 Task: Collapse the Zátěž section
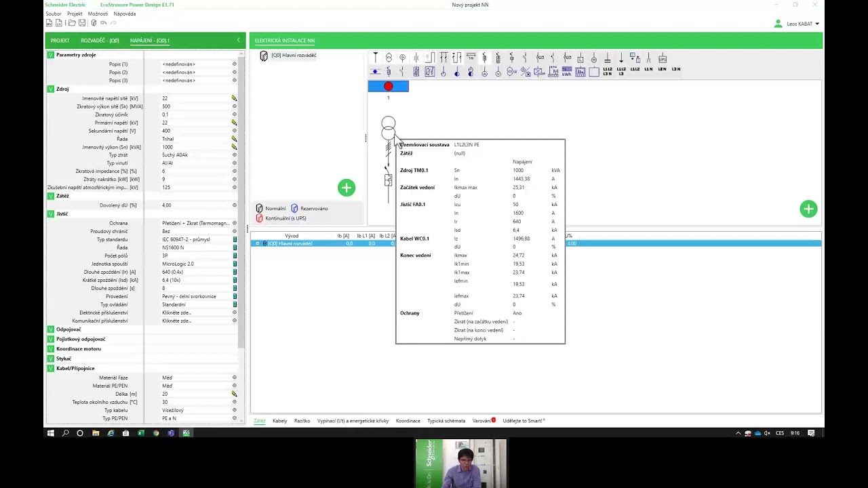click(50, 196)
